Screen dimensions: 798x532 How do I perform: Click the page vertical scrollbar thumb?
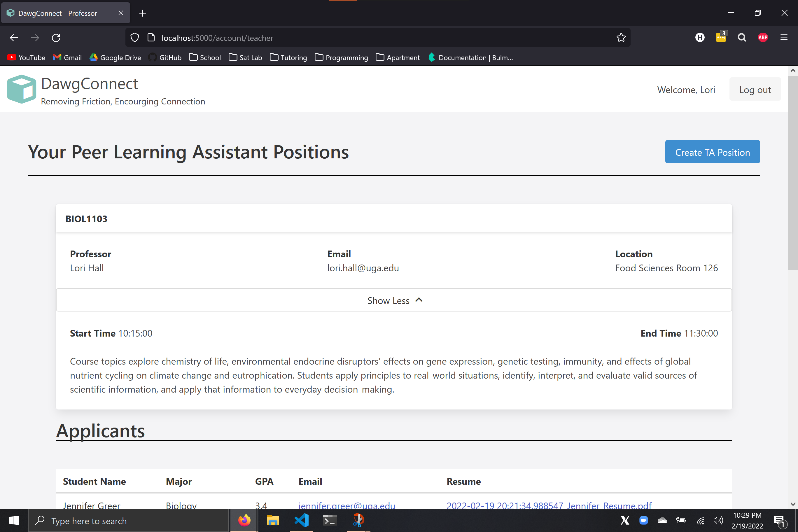pos(792,173)
